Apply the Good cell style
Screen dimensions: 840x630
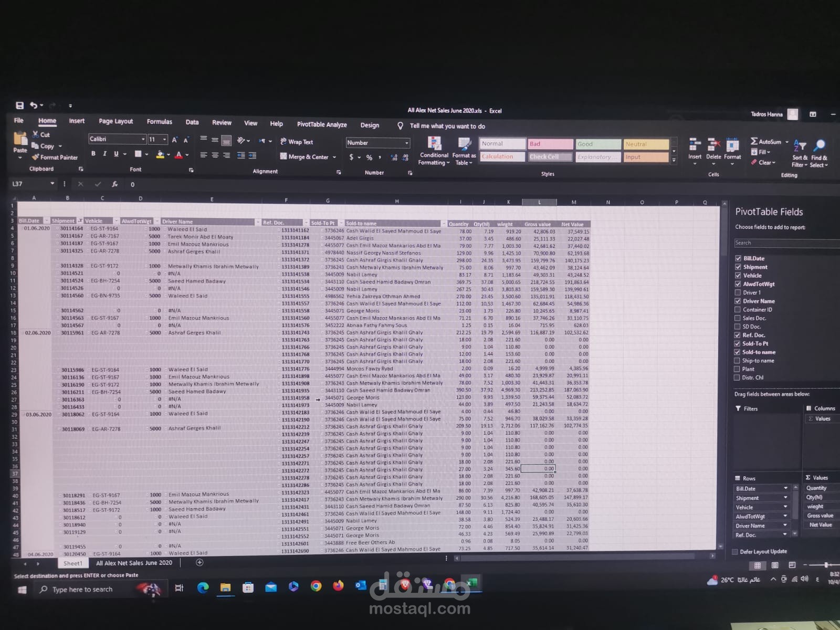[x=597, y=144]
